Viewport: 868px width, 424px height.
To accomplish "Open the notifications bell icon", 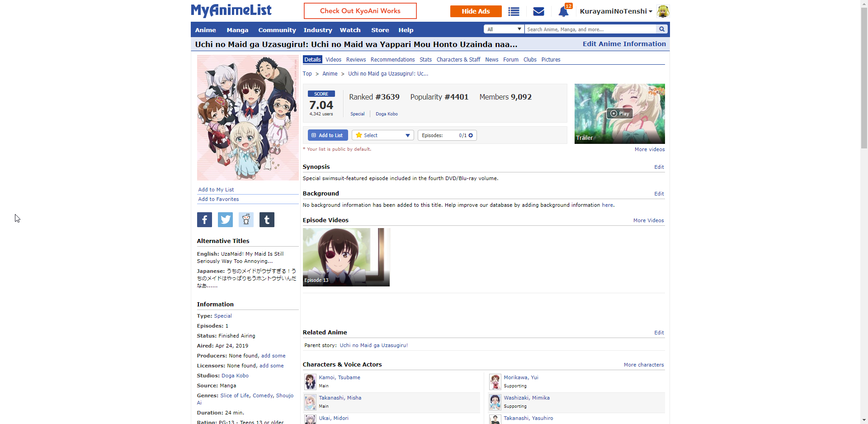I will coord(563,12).
